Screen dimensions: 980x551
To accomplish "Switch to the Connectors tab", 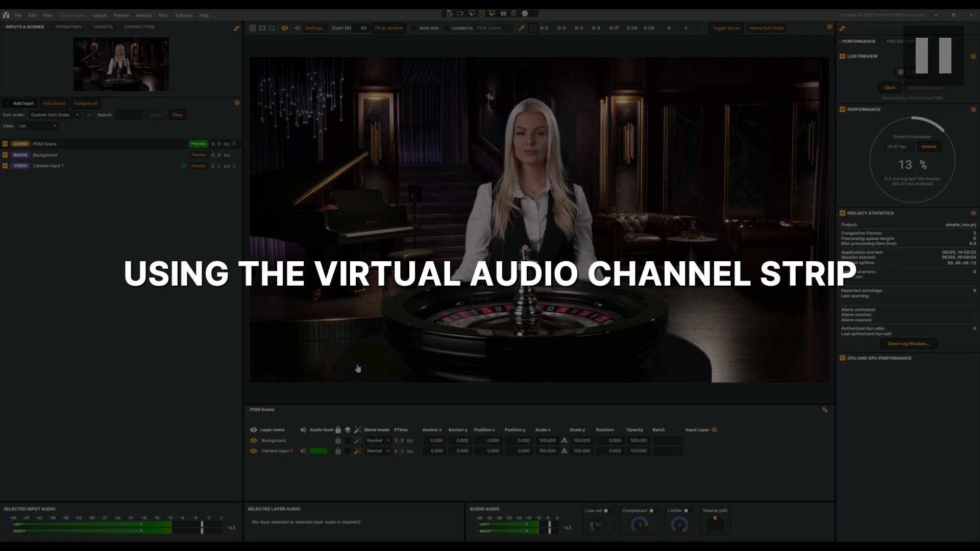I will point(139,27).
